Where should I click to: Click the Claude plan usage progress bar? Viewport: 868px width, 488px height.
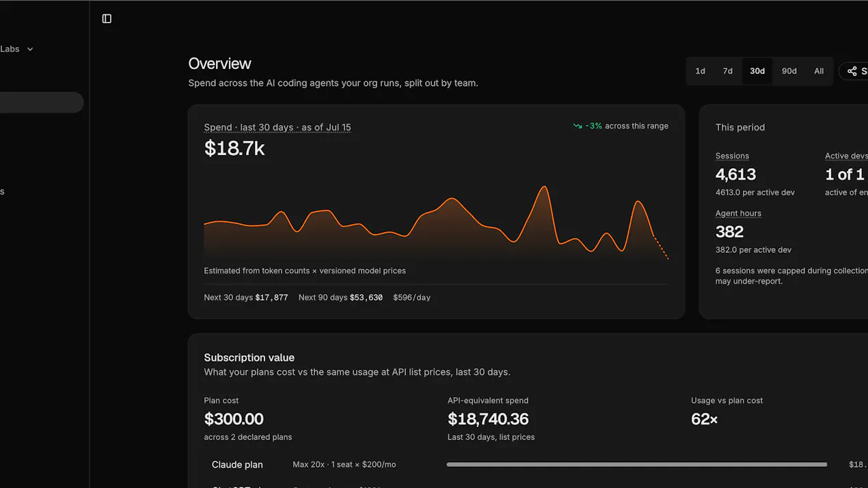637,465
